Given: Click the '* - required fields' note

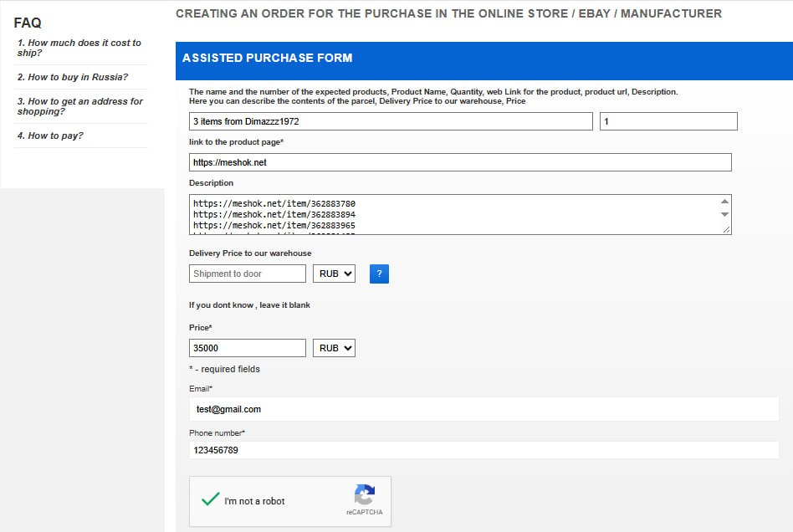Looking at the screenshot, I should pyautogui.click(x=224, y=369).
